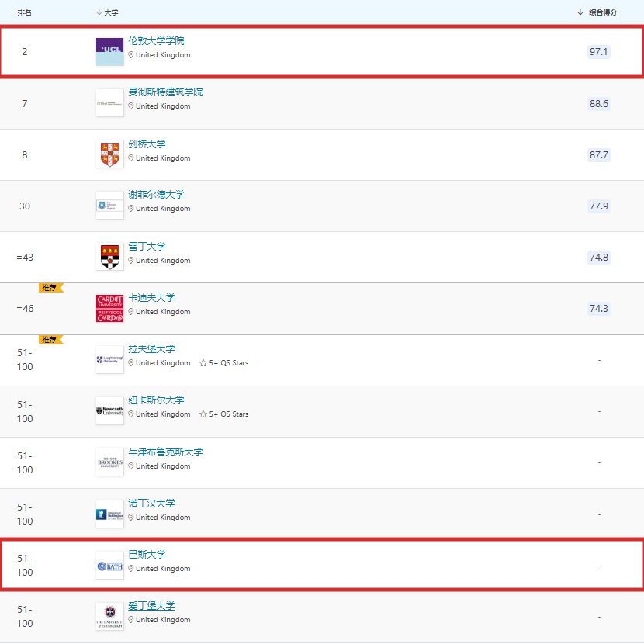Click the QS Stars star icon for 纽卡斯尔大学
Image resolution: width=644 pixels, height=644 pixels.
click(x=203, y=414)
